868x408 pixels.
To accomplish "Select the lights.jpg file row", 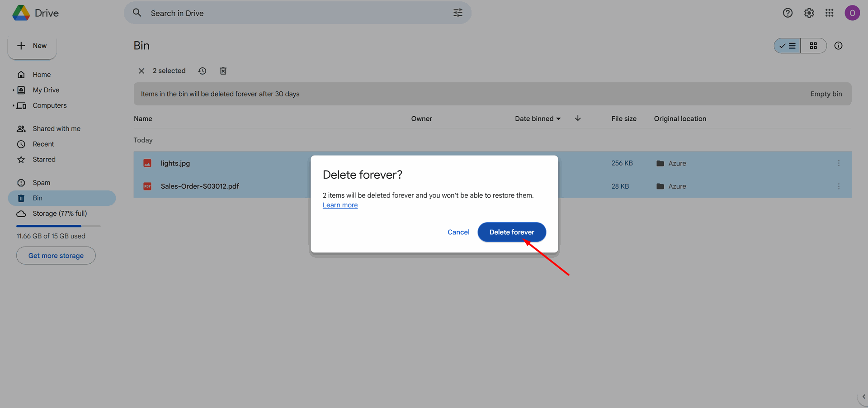I will pos(492,163).
